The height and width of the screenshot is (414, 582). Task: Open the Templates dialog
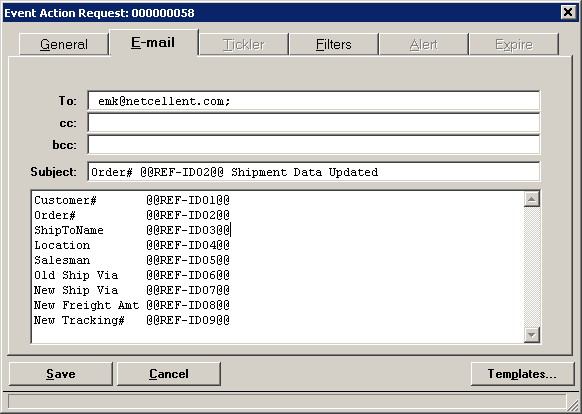point(522,374)
